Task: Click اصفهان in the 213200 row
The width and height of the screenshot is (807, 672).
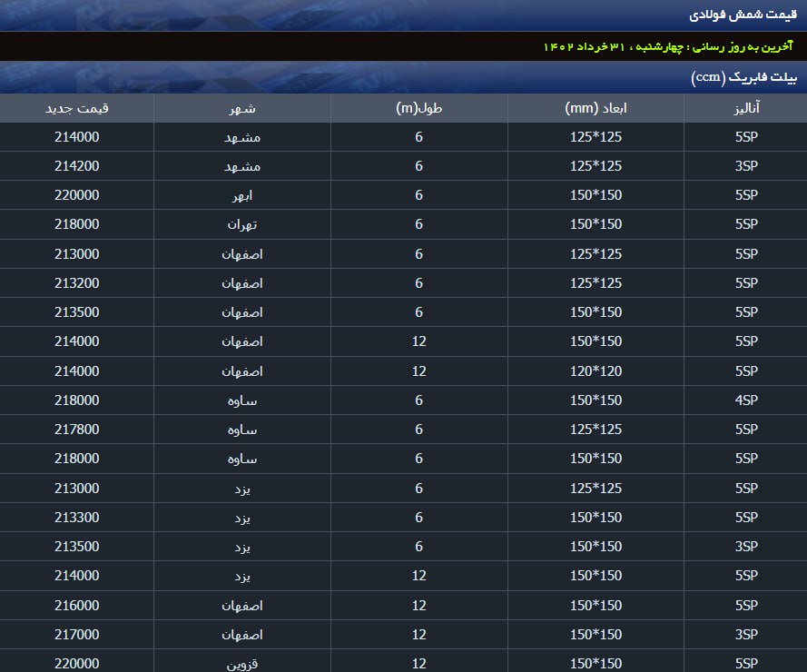Action: coord(242,283)
